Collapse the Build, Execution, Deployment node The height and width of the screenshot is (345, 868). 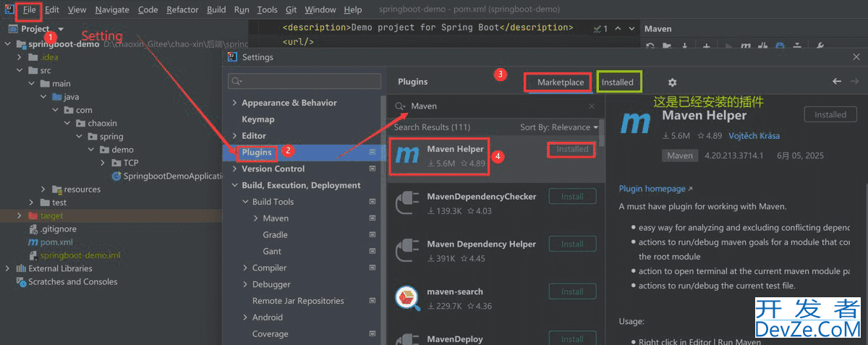[234, 186]
